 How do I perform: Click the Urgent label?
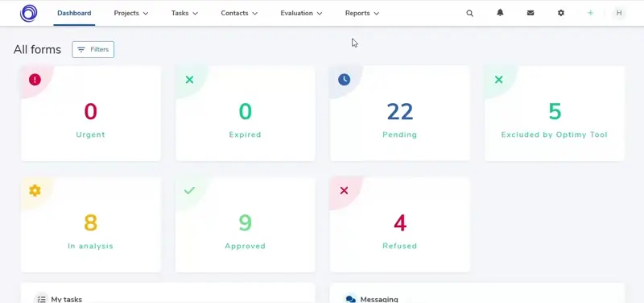point(91,135)
